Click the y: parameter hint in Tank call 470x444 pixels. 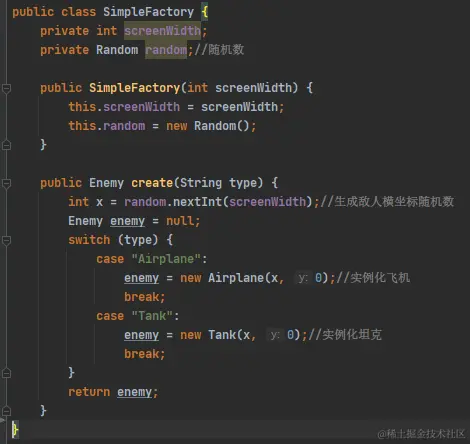click(x=275, y=335)
